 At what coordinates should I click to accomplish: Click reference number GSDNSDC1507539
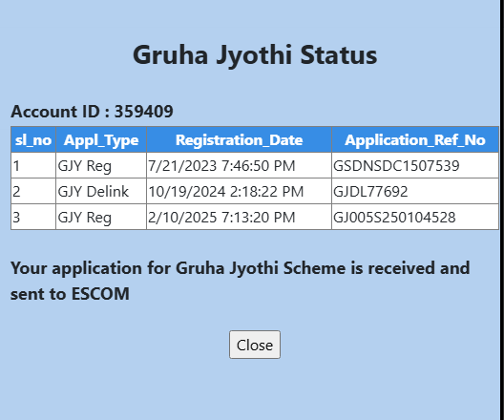pos(396,166)
